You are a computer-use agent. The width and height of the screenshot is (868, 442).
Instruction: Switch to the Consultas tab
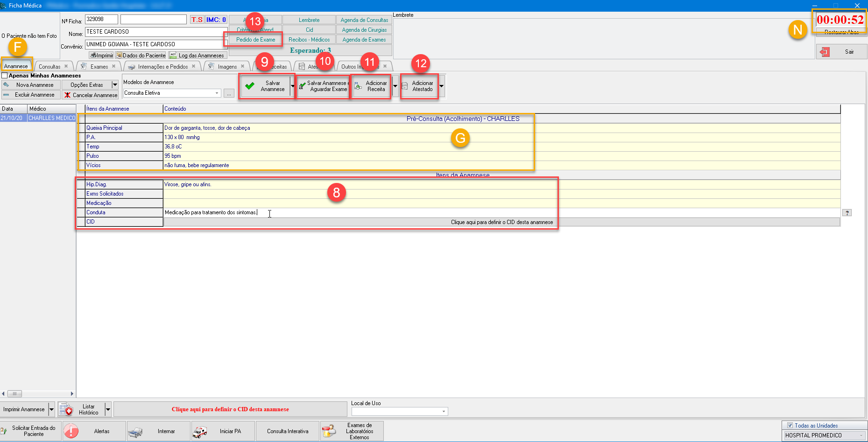49,67
